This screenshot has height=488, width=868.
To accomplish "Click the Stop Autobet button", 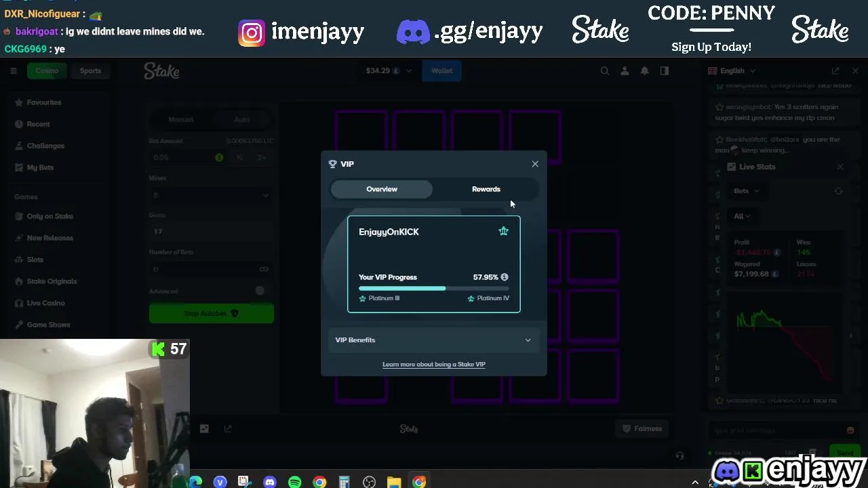I will click(x=211, y=313).
